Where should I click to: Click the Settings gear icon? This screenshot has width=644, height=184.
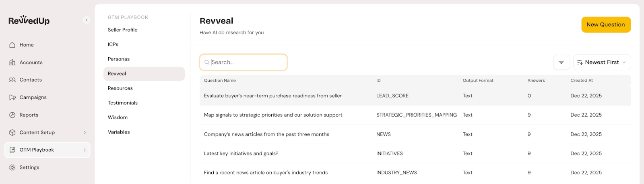[x=12, y=167]
